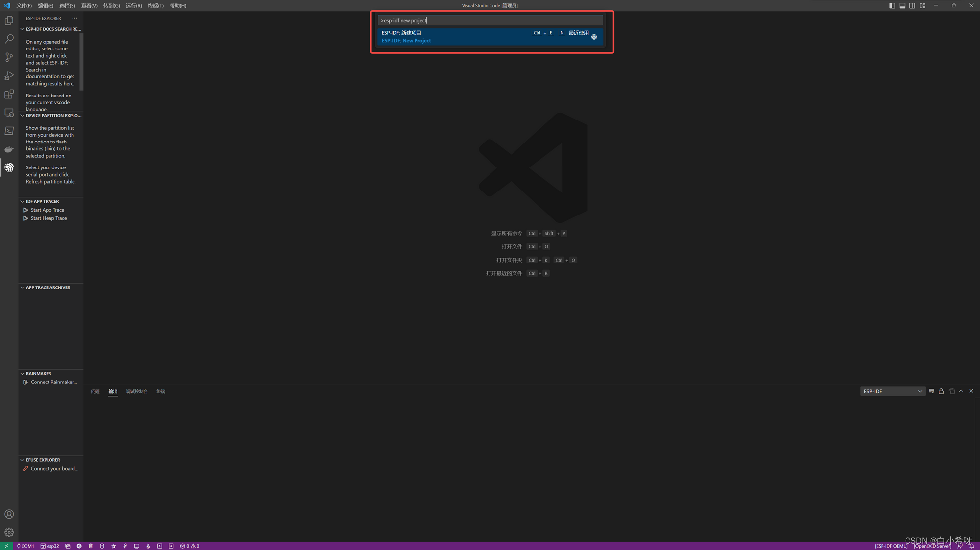Click the trash full-clean icon in status bar

tap(90, 546)
